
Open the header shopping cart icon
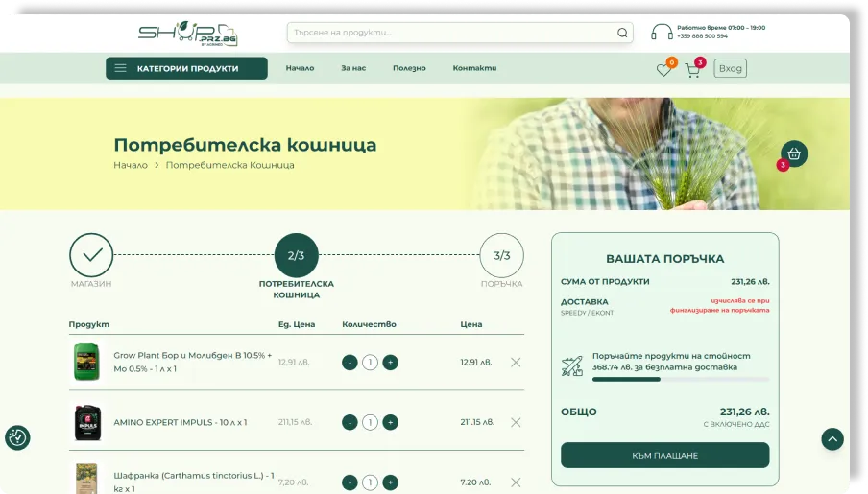692,70
